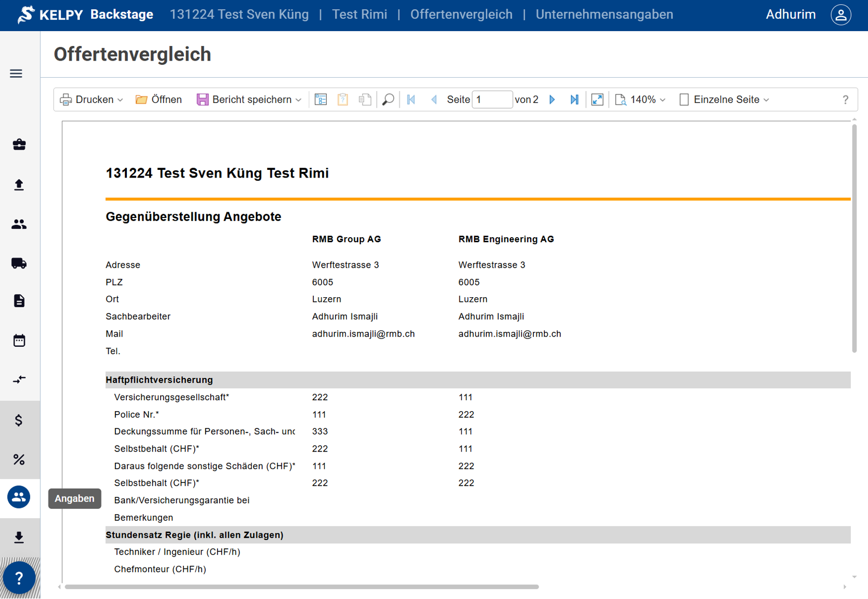Open Unternehmensangaben in top navigation
Screen dimensions: 868x599
[604, 14]
